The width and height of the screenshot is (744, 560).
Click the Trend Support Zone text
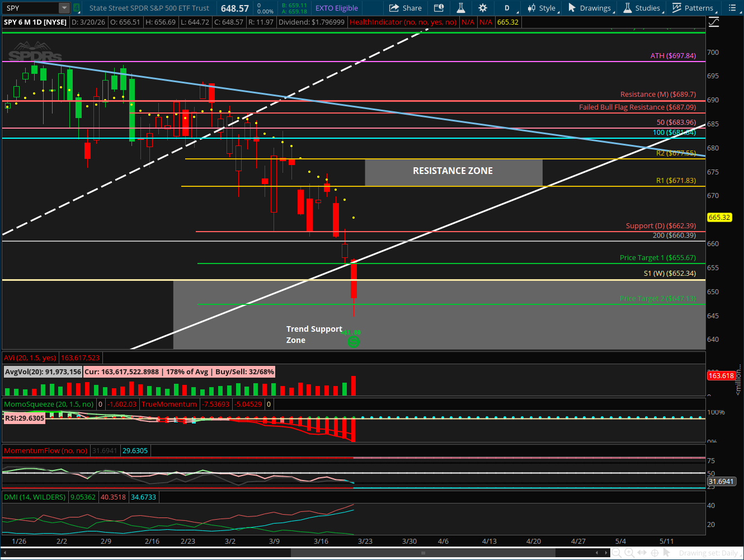coord(314,335)
